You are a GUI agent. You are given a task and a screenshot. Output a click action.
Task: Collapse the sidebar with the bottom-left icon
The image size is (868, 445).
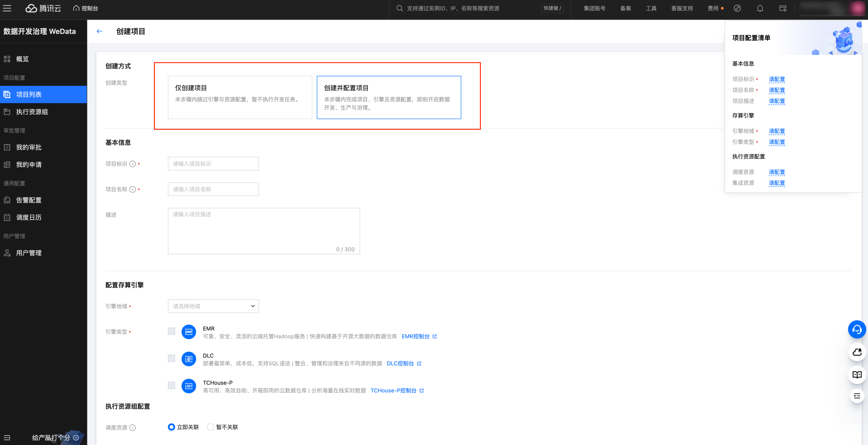pyautogui.click(x=7, y=438)
